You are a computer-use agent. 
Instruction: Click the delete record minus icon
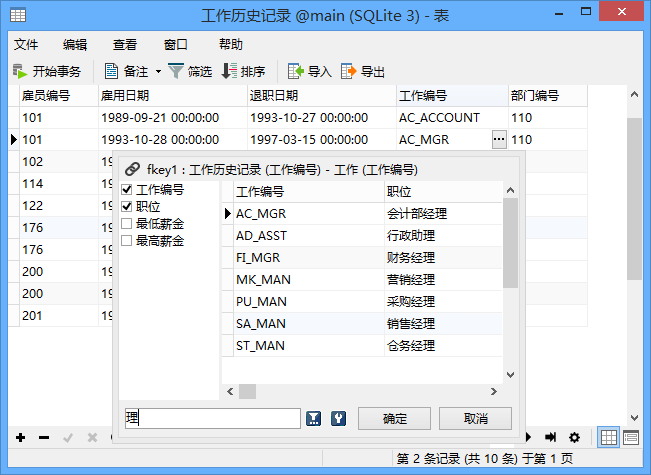pyautogui.click(x=43, y=437)
